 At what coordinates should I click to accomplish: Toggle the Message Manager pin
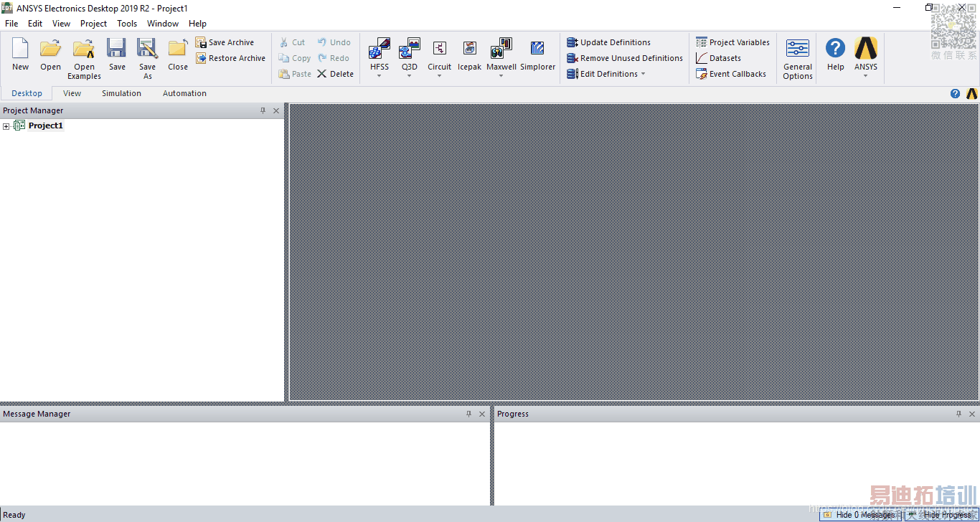pos(468,414)
